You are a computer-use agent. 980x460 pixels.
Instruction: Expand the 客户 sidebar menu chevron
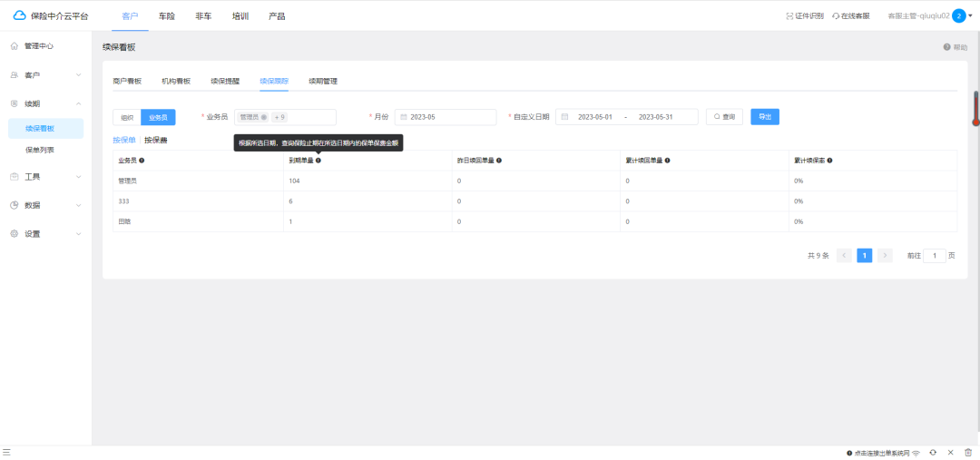click(x=79, y=75)
